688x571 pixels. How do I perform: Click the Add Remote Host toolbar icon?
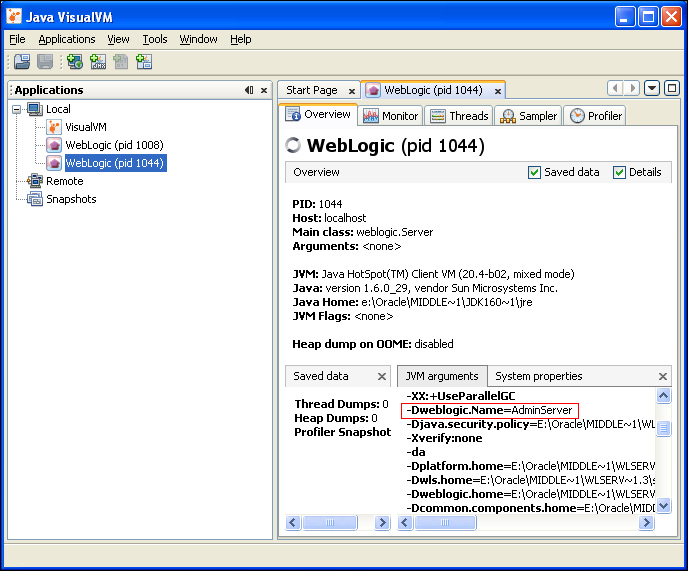tap(75, 62)
